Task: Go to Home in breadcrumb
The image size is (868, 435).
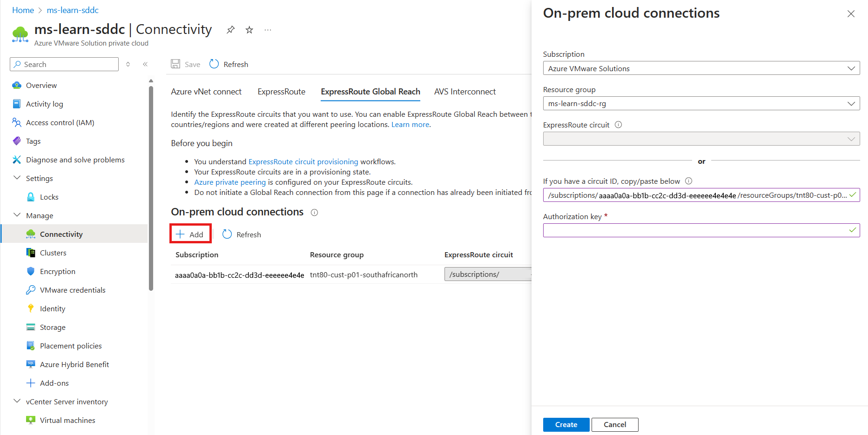Action: coord(23,10)
